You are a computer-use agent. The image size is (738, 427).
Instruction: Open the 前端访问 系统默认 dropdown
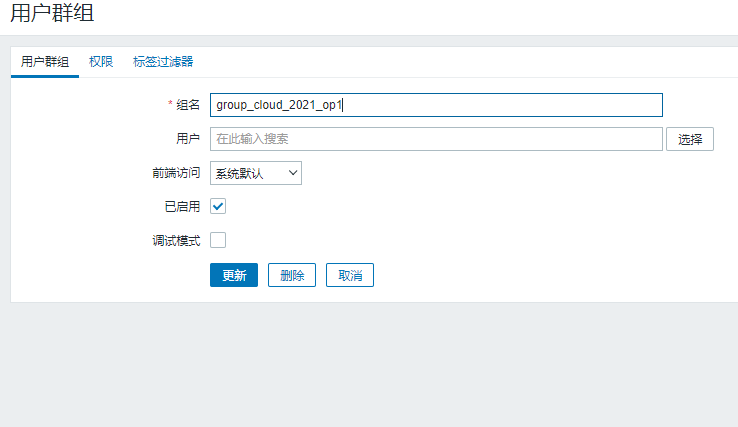pos(255,173)
